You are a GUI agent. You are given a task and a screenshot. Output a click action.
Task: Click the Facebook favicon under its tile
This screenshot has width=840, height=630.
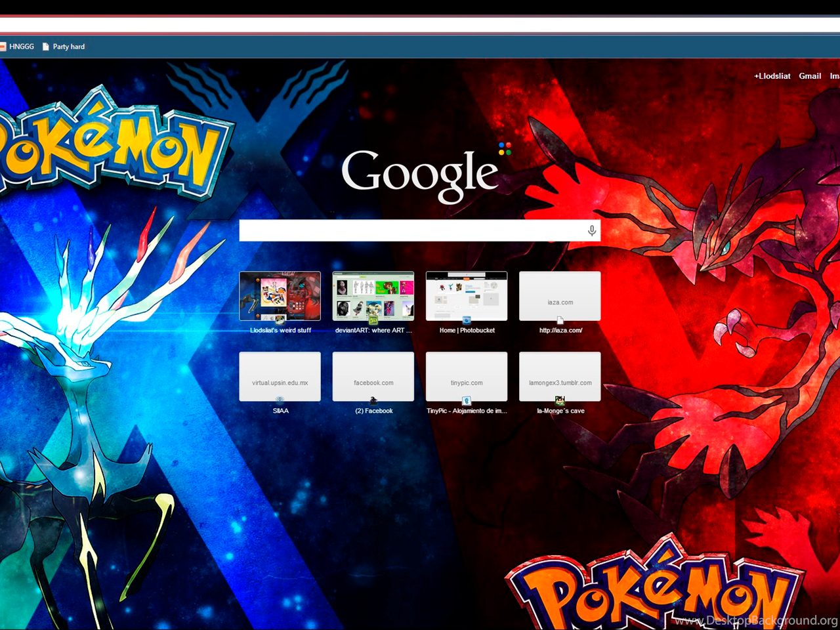point(373,401)
